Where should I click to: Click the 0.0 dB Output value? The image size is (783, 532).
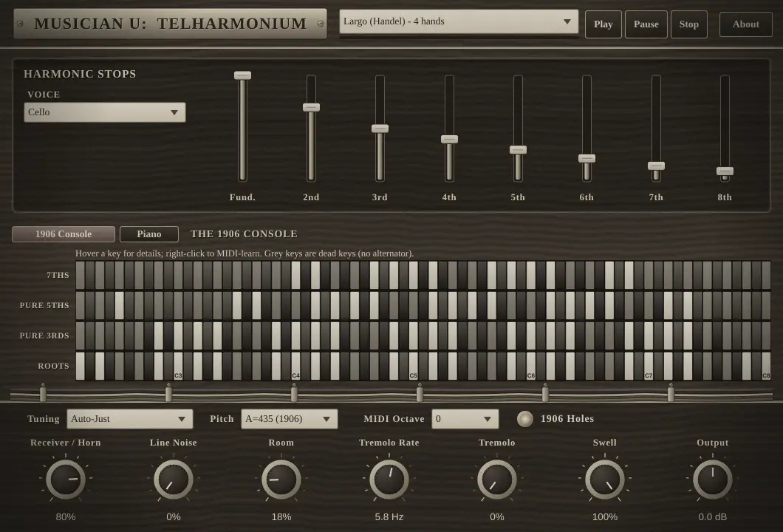[x=713, y=517]
